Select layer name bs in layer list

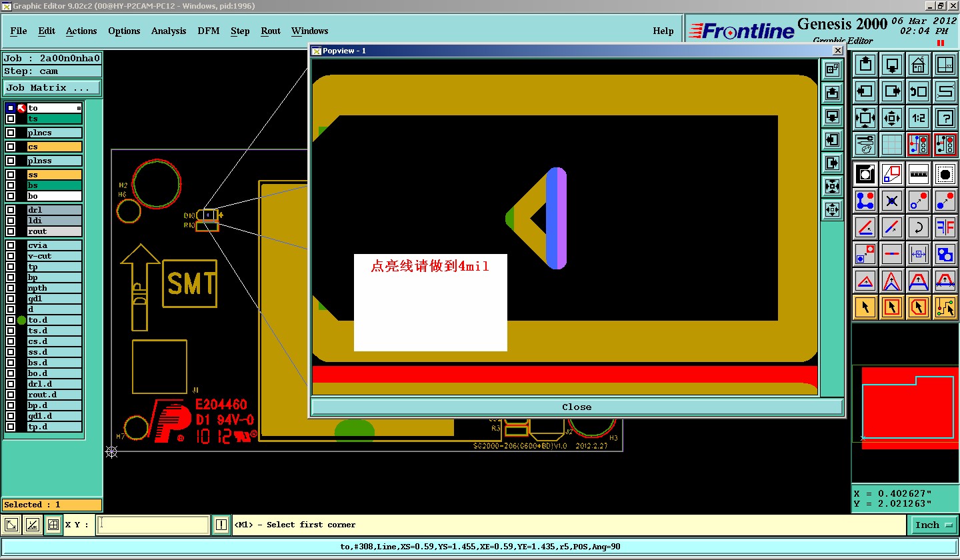pos(55,185)
